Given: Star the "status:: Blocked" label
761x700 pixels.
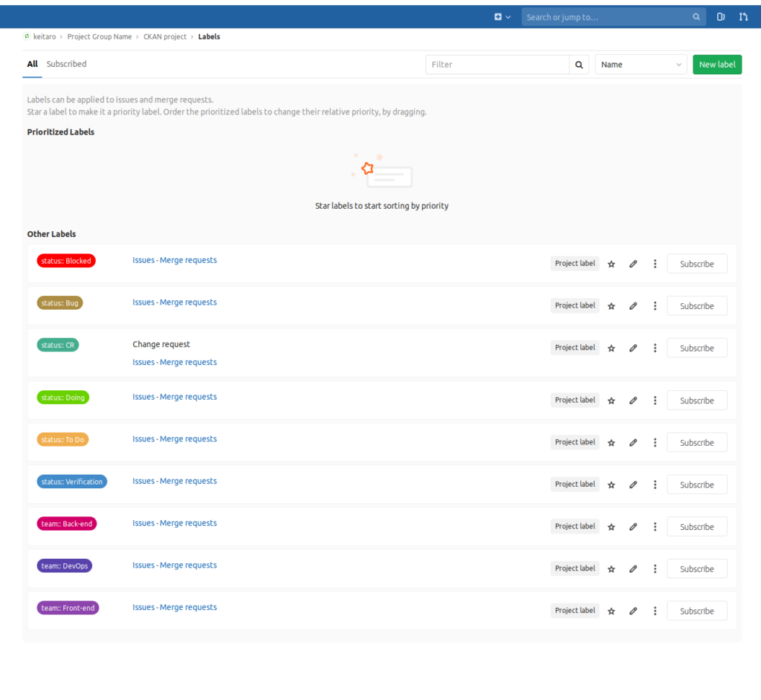Looking at the screenshot, I should (611, 263).
